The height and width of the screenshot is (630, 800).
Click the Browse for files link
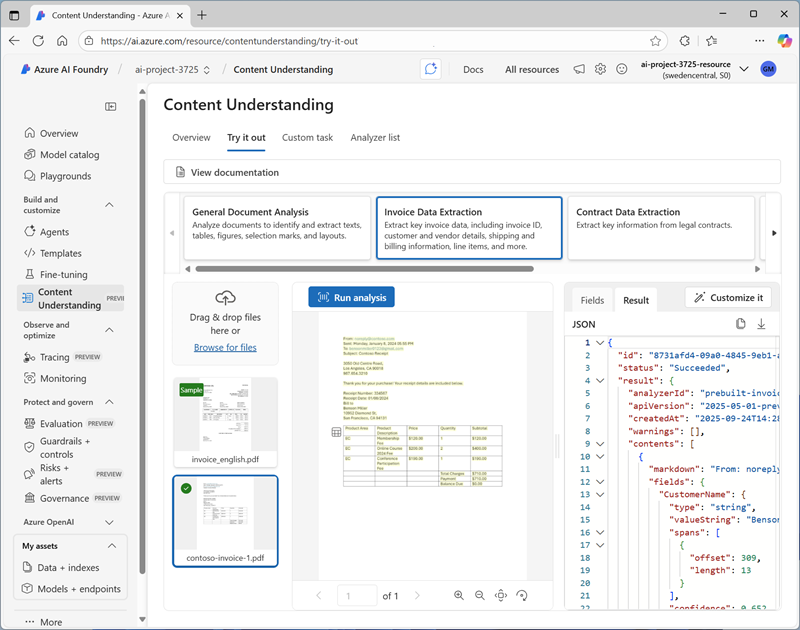click(x=225, y=347)
